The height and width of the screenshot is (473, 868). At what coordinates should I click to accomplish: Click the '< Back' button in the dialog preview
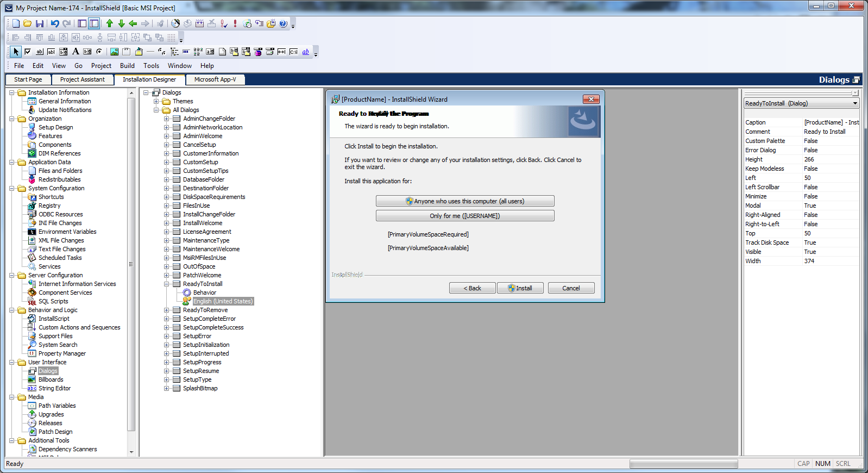click(x=472, y=288)
